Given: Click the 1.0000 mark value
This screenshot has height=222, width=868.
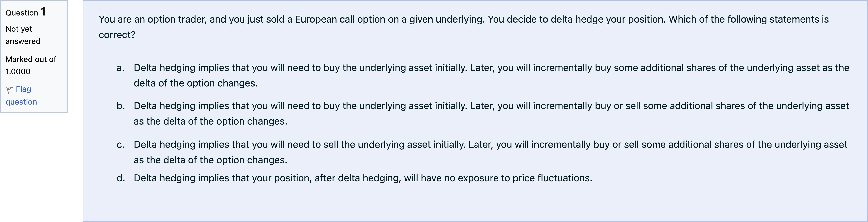Looking at the screenshot, I should point(18,72).
